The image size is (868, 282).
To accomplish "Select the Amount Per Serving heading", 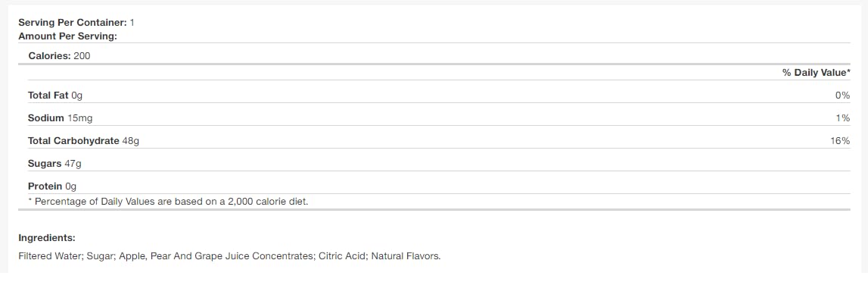I will click(x=67, y=36).
